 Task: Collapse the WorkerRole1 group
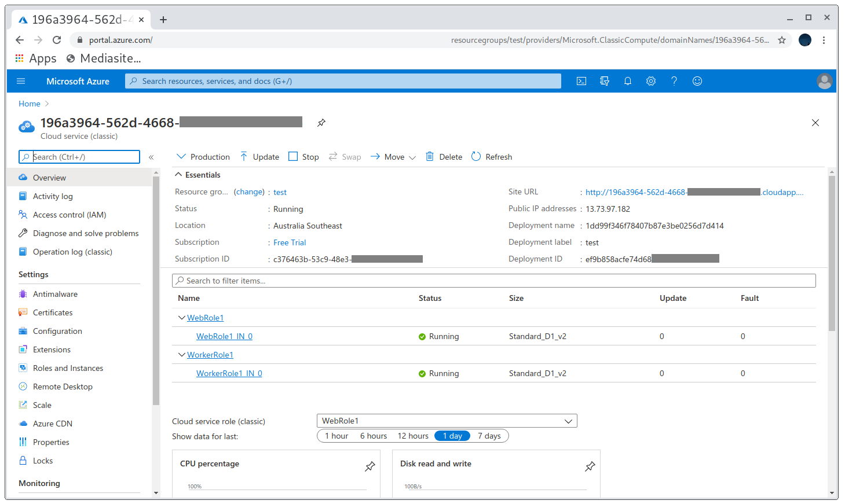[181, 355]
